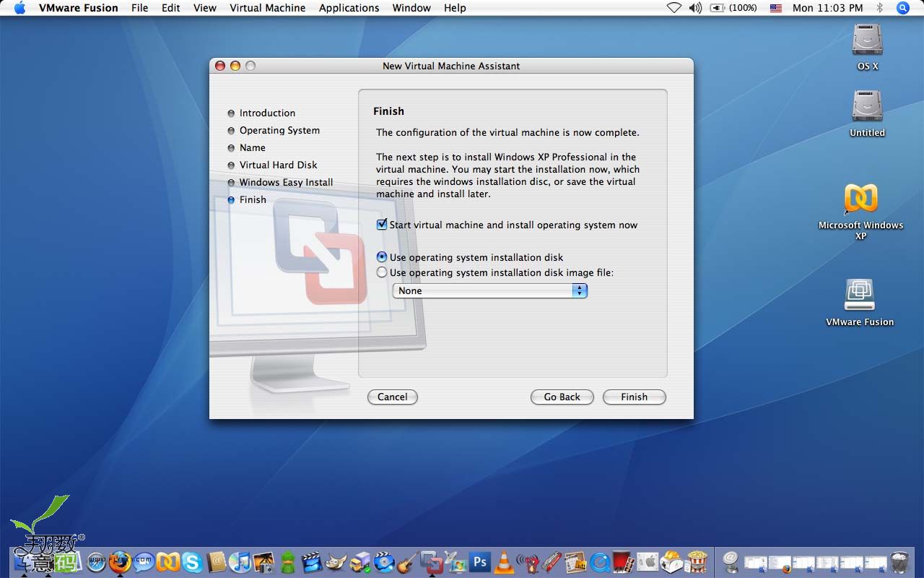Open the None disk image dropdown
The image size is (924, 578).
pyautogui.click(x=490, y=290)
